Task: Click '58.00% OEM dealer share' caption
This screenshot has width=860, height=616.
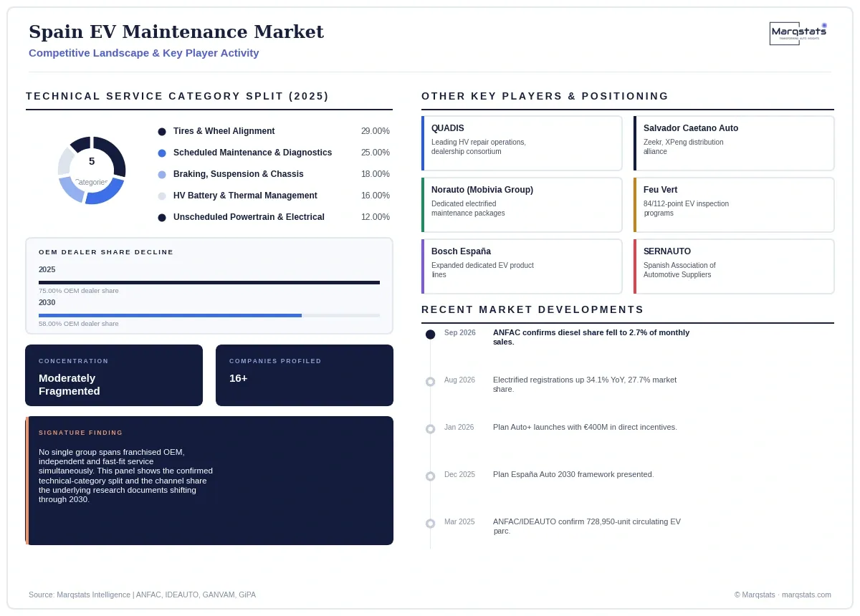Action: 79,324
